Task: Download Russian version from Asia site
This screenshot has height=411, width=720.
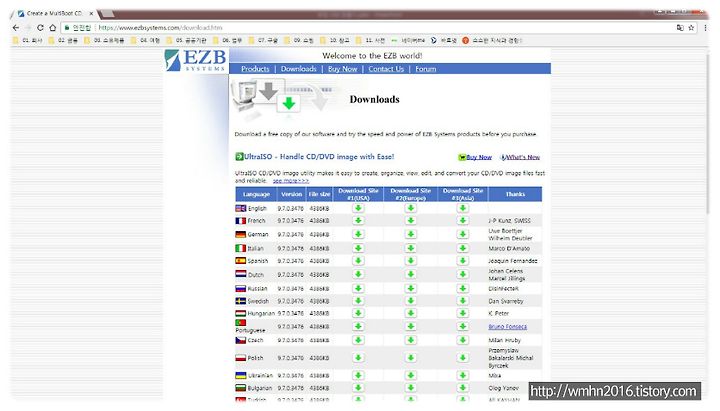Action: [x=463, y=288]
